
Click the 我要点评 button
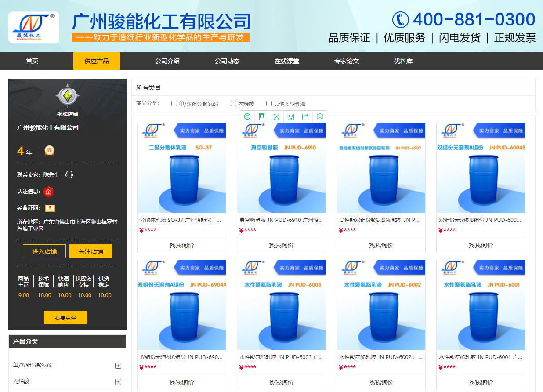(65, 318)
